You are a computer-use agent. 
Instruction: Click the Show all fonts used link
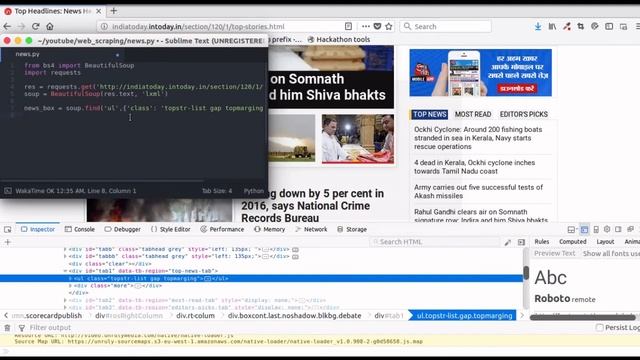(x=611, y=253)
